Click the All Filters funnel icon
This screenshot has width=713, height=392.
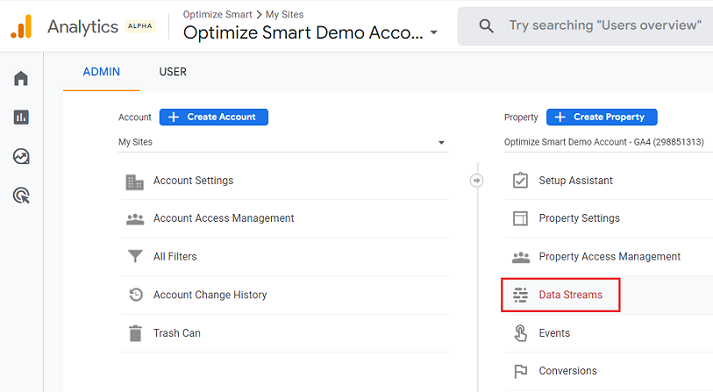[135, 256]
